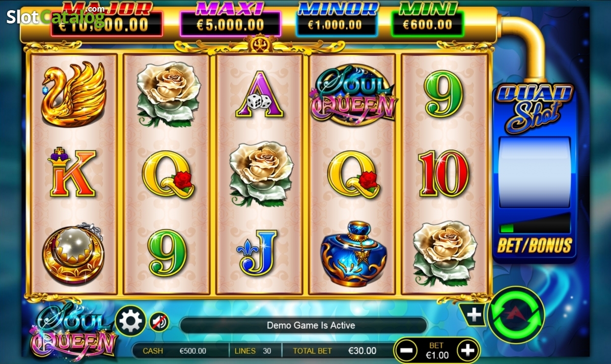The height and width of the screenshot is (364, 611).
Task: Toggle the sound mute icon
Action: [159, 322]
